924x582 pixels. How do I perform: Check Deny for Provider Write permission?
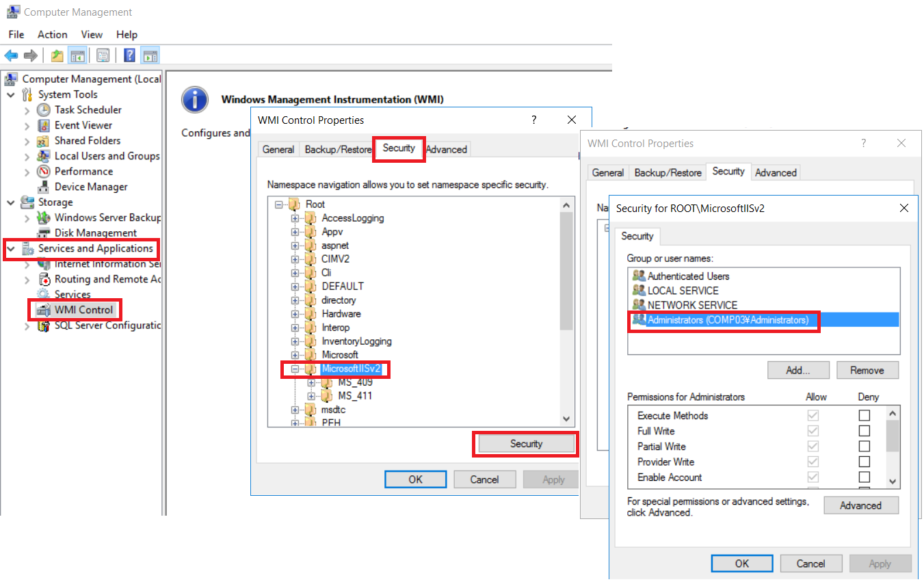coord(864,462)
